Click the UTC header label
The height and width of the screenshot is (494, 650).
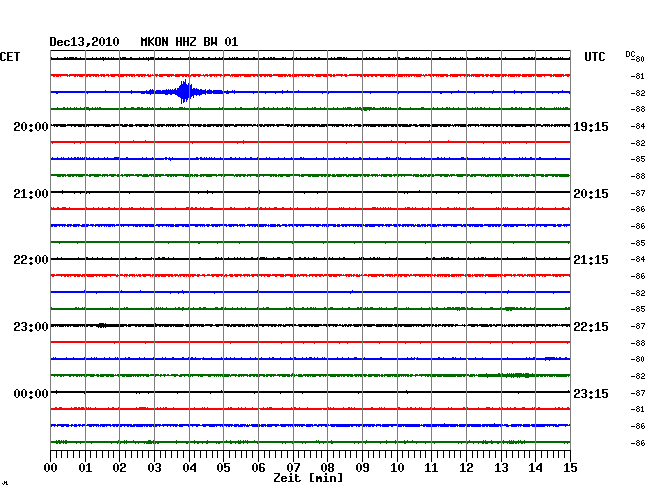coord(594,57)
